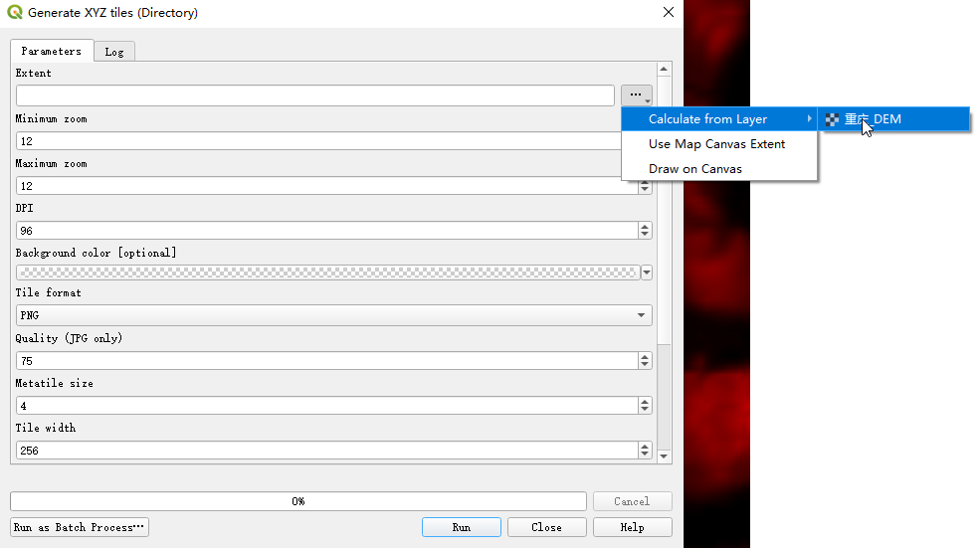This screenshot has height=548, width=980.
Task: Pick 重庆 DEM layer from submenu
Action: coord(893,119)
